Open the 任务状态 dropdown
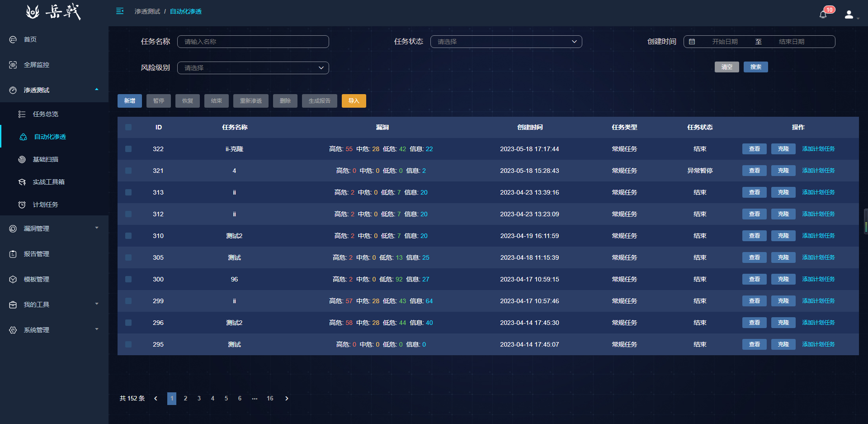Viewport: 868px width, 424px height. pos(506,42)
